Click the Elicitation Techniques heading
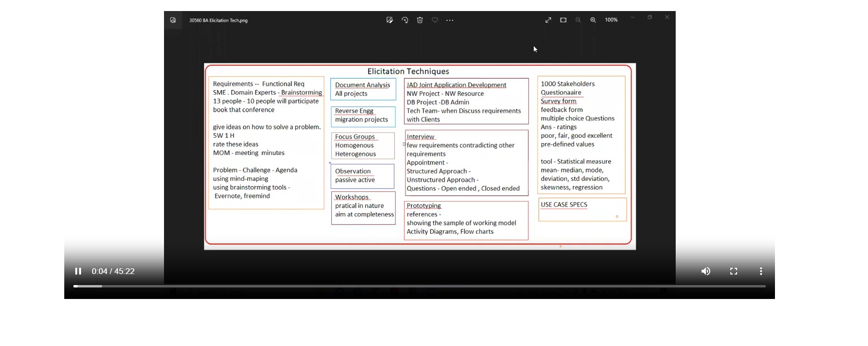868x346 pixels. click(x=408, y=72)
